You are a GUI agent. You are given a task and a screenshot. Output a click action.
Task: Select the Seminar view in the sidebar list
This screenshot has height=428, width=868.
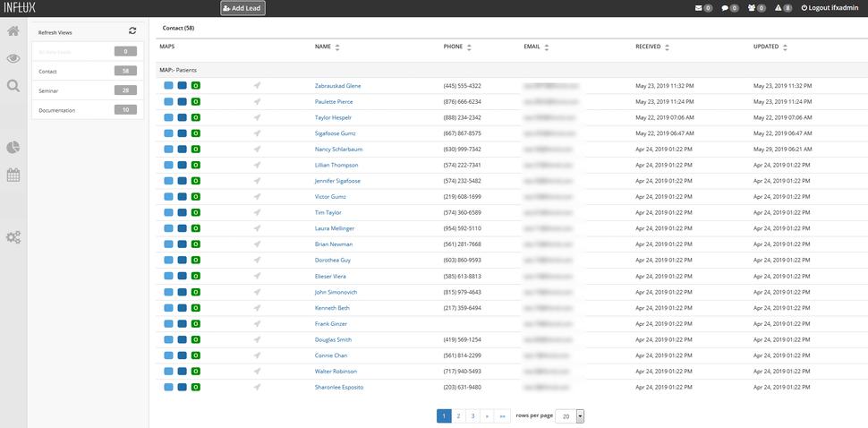tap(81, 90)
